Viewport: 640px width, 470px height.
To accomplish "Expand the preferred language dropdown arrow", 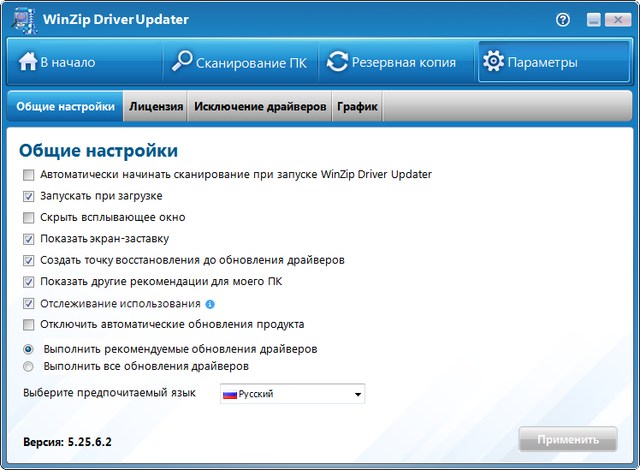I will click(x=357, y=395).
